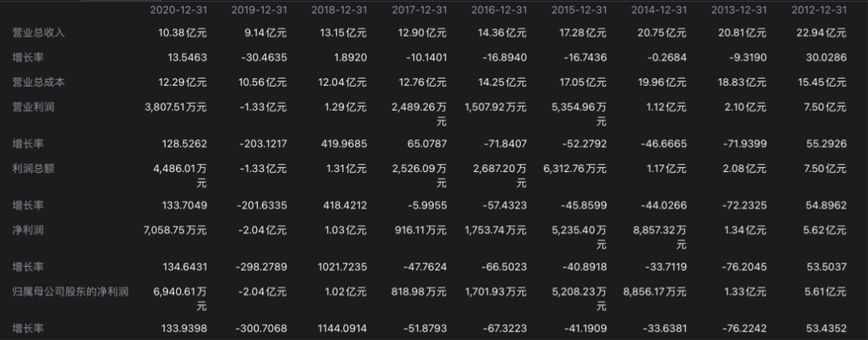Select the 2019-12-31 column header
Screen dimensions: 868x340
(x=259, y=10)
